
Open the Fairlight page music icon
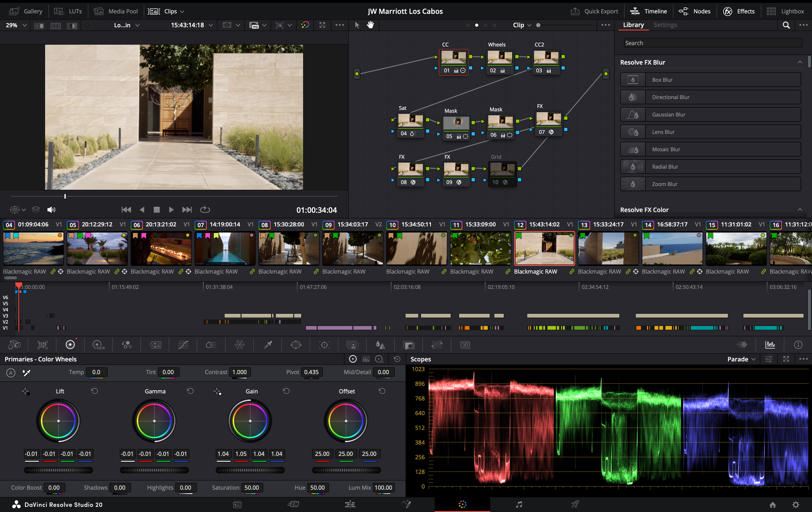pos(519,504)
